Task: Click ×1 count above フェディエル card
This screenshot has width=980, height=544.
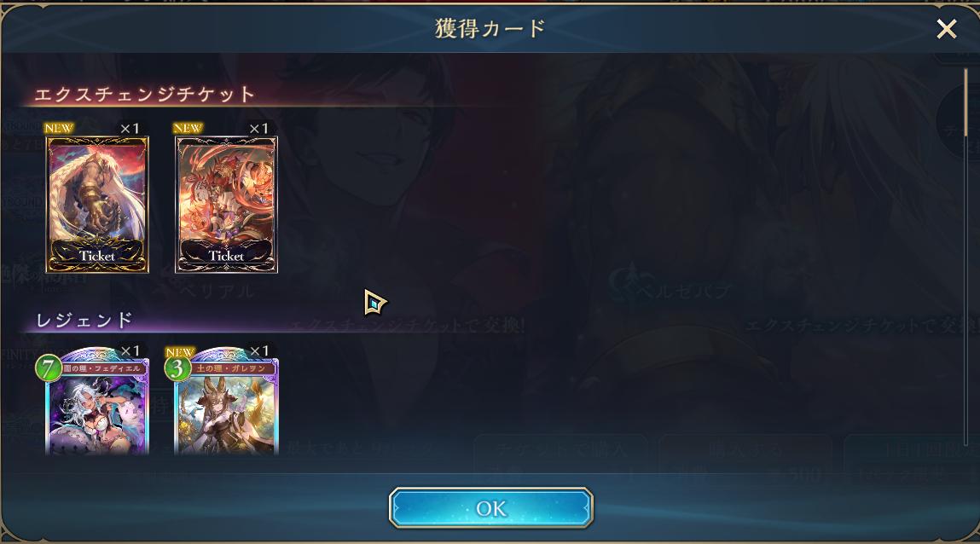Action: tap(130, 351)
